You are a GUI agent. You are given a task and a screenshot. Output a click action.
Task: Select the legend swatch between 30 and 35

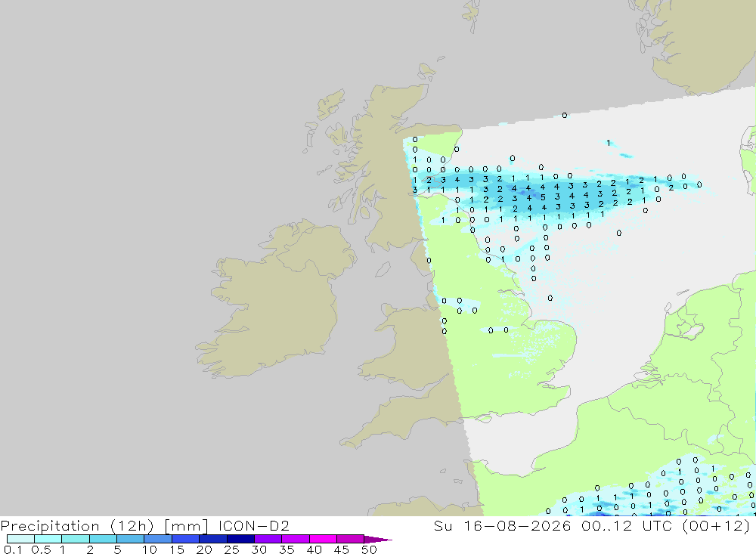coord(268,539)
